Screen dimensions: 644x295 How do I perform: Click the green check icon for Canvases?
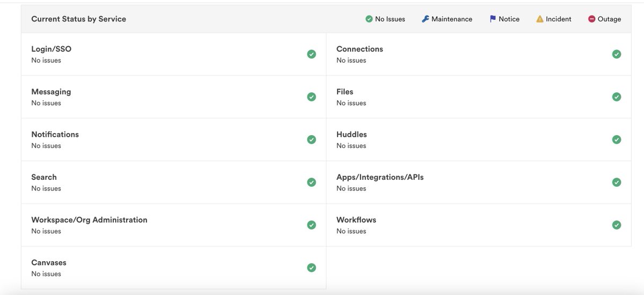[311, 268]
